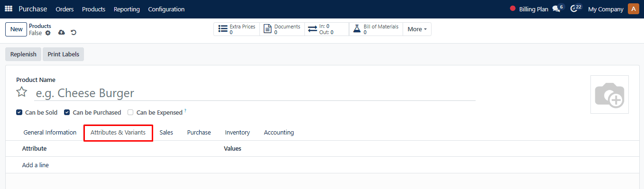
Task: Discard changes with the undo arrow icon
Action: 74,33
